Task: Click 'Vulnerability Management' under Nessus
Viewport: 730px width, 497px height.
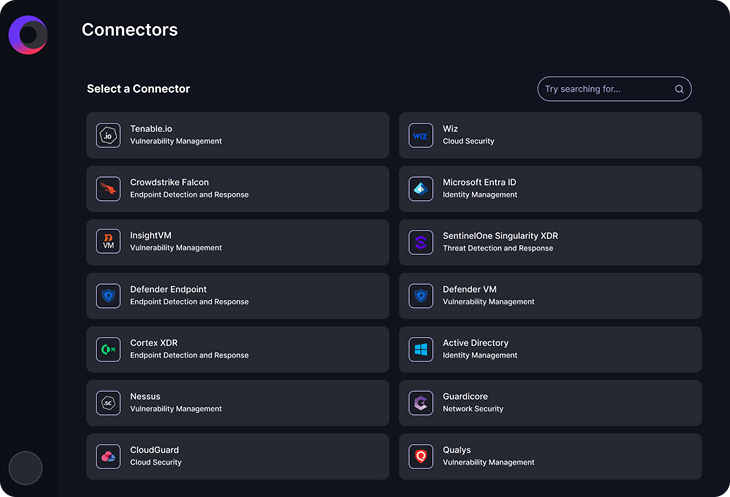Action: coord(176,409)
